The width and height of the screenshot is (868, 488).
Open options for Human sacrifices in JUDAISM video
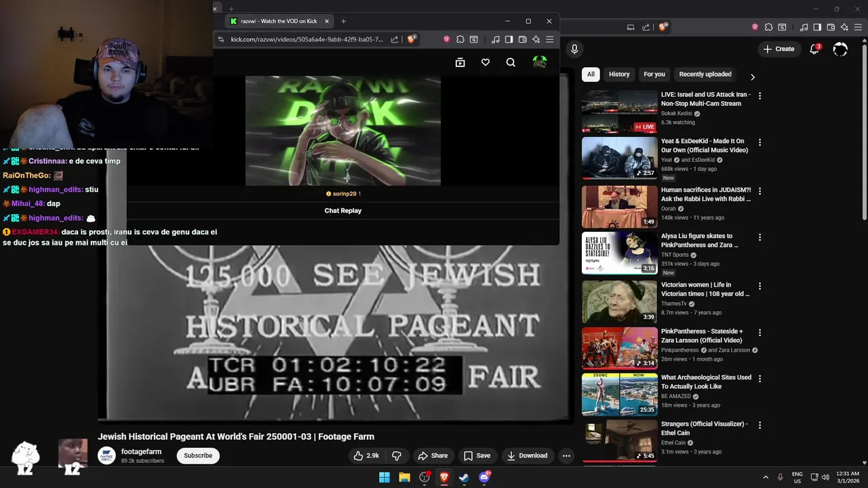(759, 191)
